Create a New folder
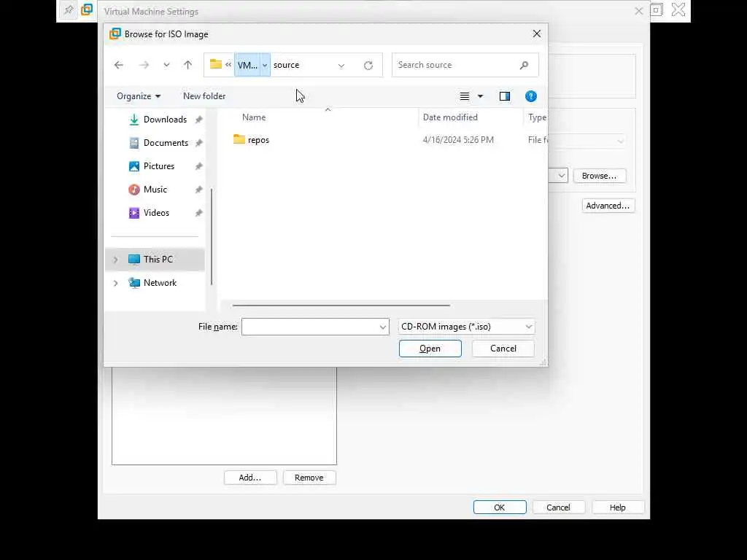747x560 pixels. click(204, 96)
